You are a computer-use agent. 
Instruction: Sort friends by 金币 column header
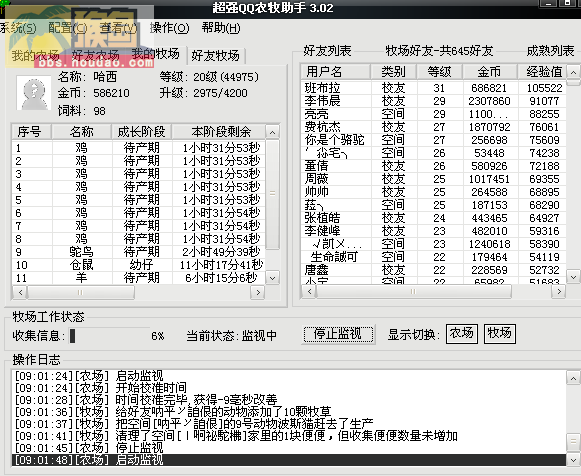[489, 71]
